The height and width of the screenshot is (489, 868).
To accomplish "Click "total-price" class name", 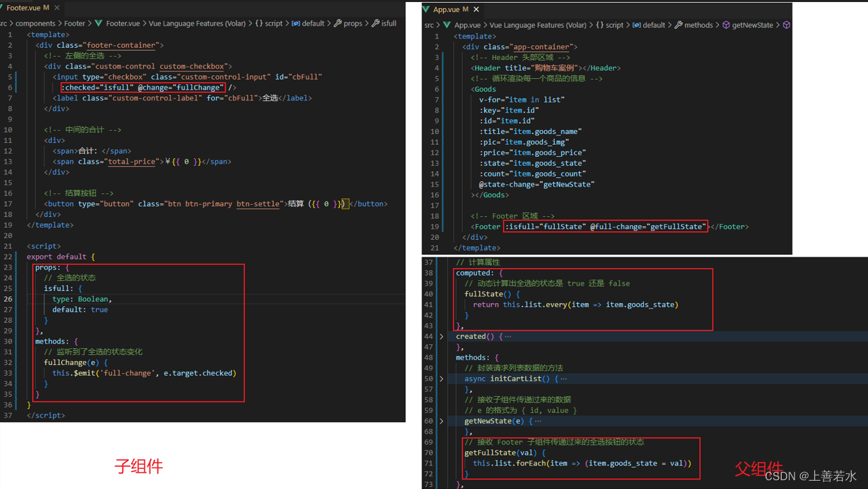I will coord(132,162).
